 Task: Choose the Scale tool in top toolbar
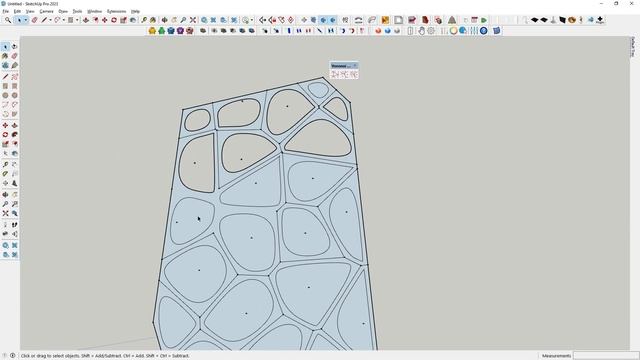tap(123, 20)
